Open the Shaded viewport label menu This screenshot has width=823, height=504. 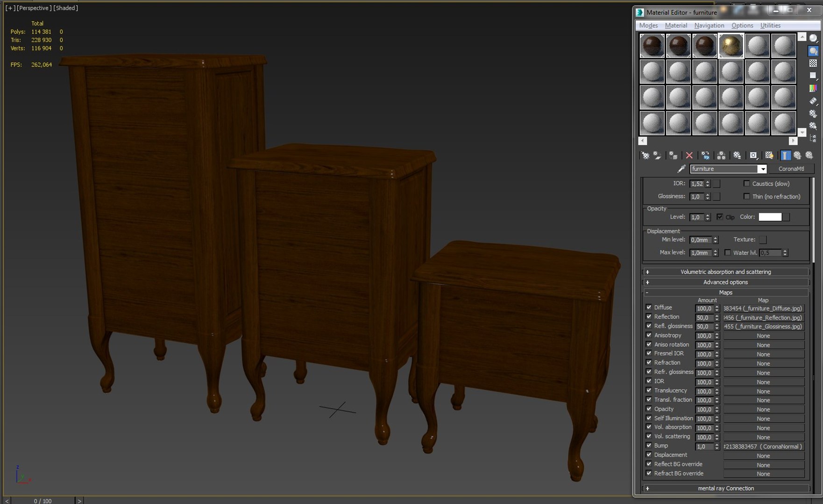tap(65, 8)
